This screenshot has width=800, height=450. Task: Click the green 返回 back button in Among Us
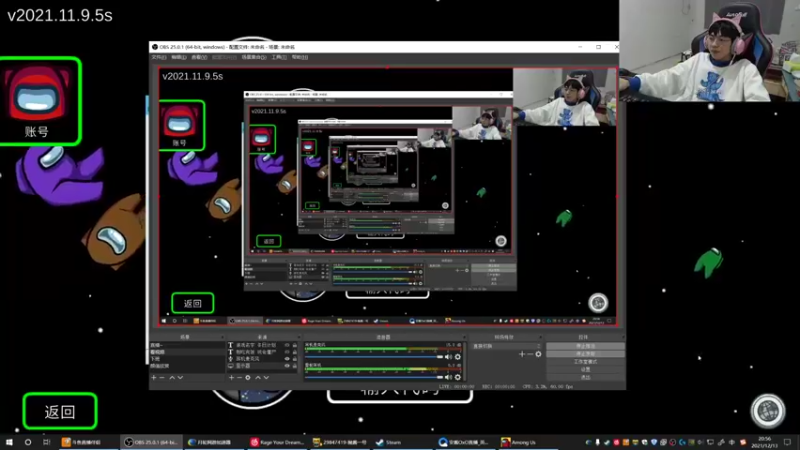(60, 411)
